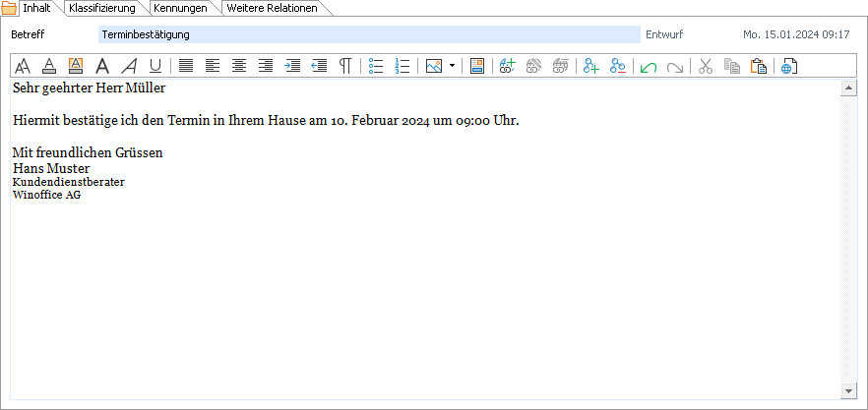This screenshot has height=410, width=868.
Task: Open the insert image dropdown arrow
Action: tap(452, 67)
